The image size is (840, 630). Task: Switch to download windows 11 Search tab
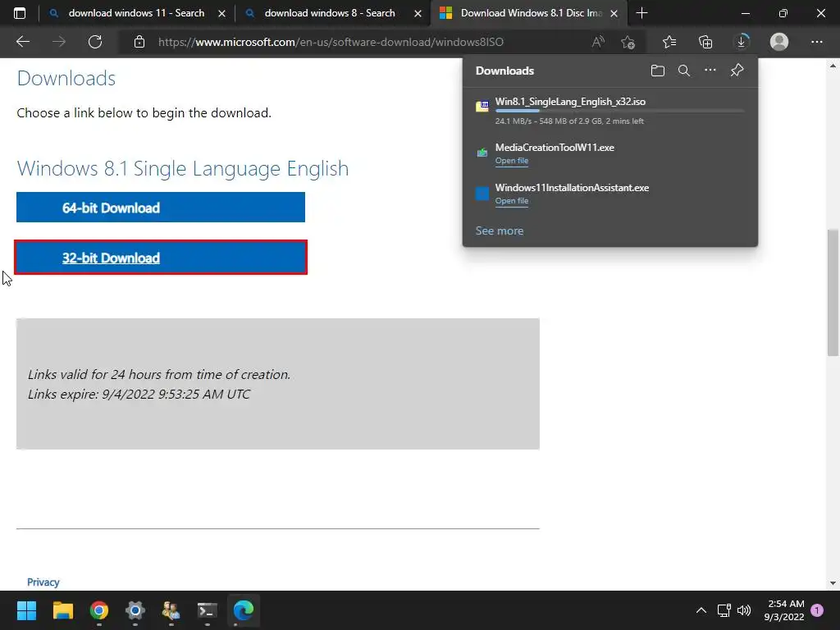[137, 13]
